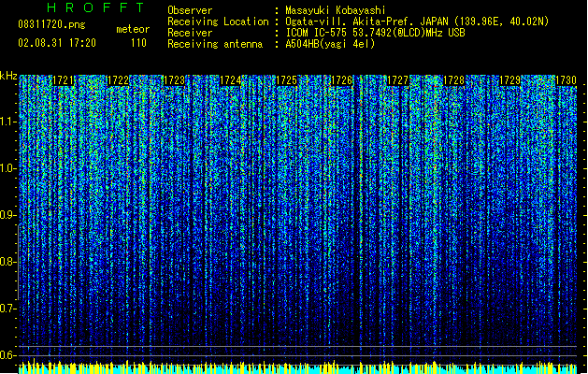The image size is (588, 374).
Task: Click the Observer label
Action: [190, 10]
